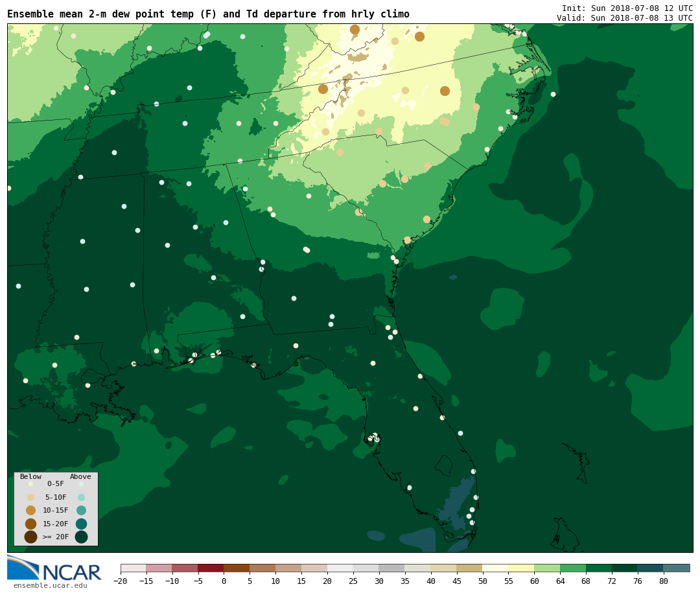Click the '5-10F' legend label
The height and width of the screenshot is (593, 700).
(56, 497)
